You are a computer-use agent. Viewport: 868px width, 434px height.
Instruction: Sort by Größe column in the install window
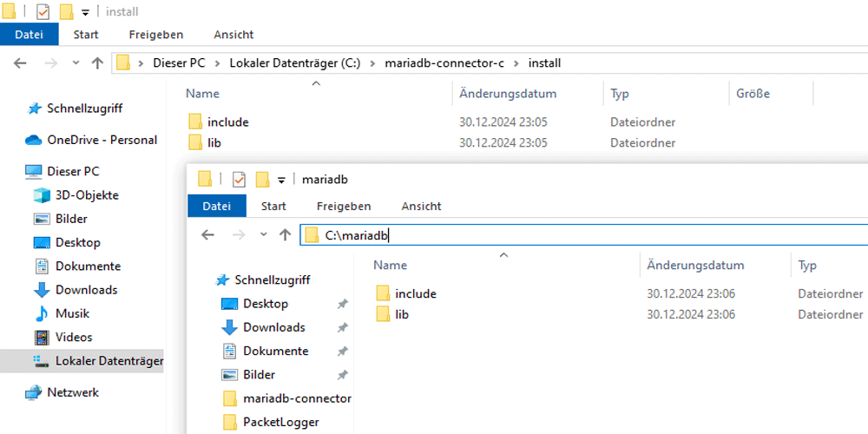(x=753, y=94)
